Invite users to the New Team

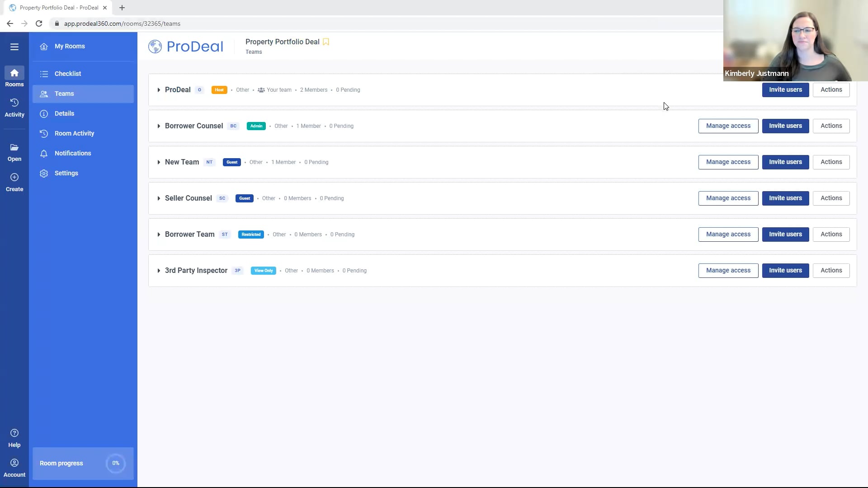(785, 162)
